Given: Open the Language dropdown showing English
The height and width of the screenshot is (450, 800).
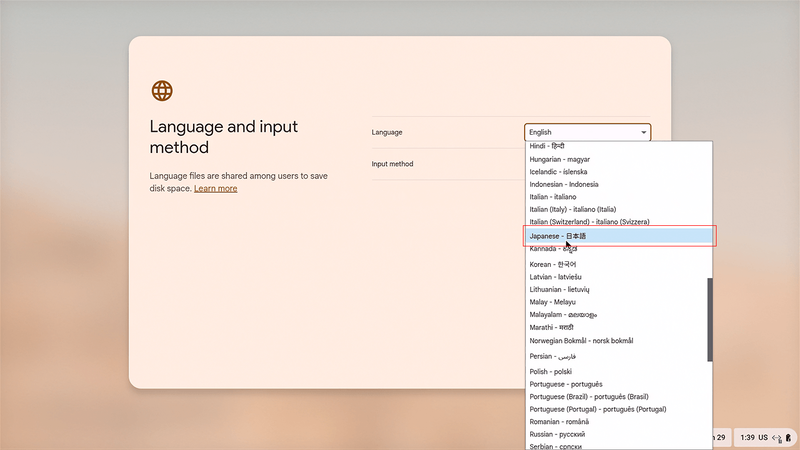Looking at the screenshot, I should [x=587, y=132].
